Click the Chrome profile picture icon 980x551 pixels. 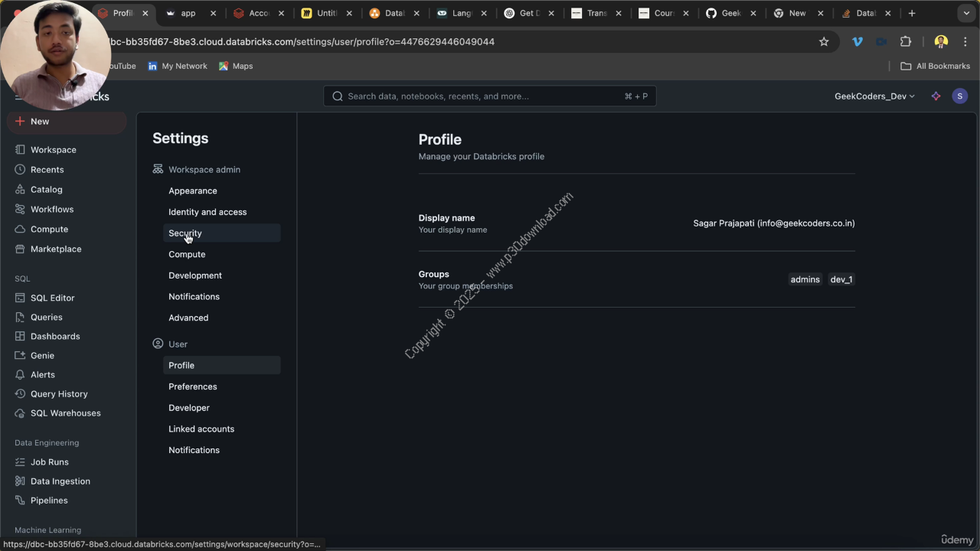[941, 42]
